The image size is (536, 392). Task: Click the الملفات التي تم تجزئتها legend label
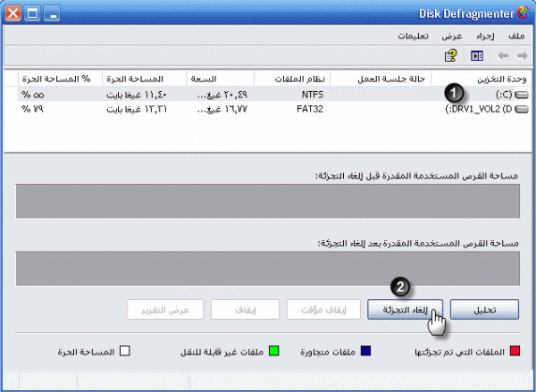(459, 352)
